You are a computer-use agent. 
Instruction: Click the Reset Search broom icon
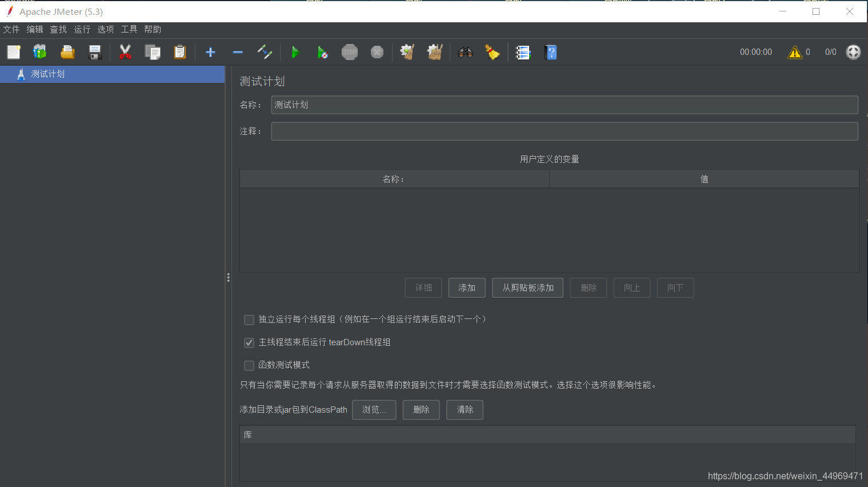(493, 52)
